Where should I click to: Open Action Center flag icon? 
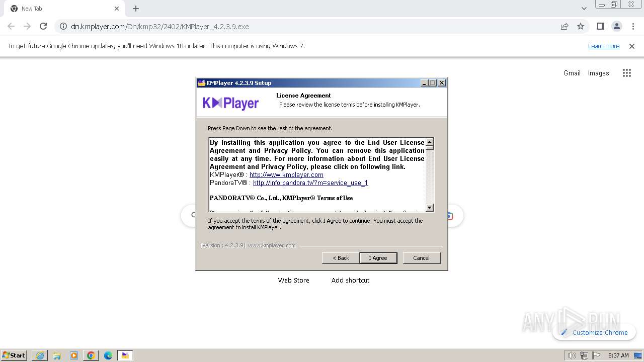596,355
